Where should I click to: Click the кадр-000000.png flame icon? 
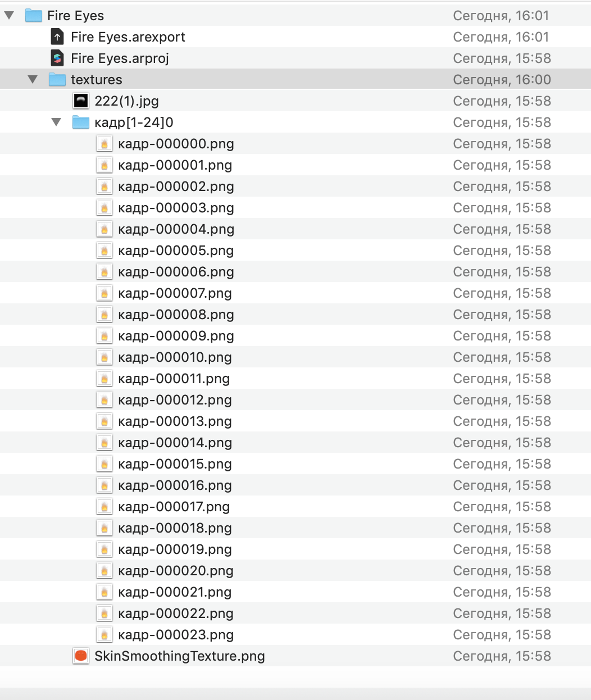tap(104, 144)
